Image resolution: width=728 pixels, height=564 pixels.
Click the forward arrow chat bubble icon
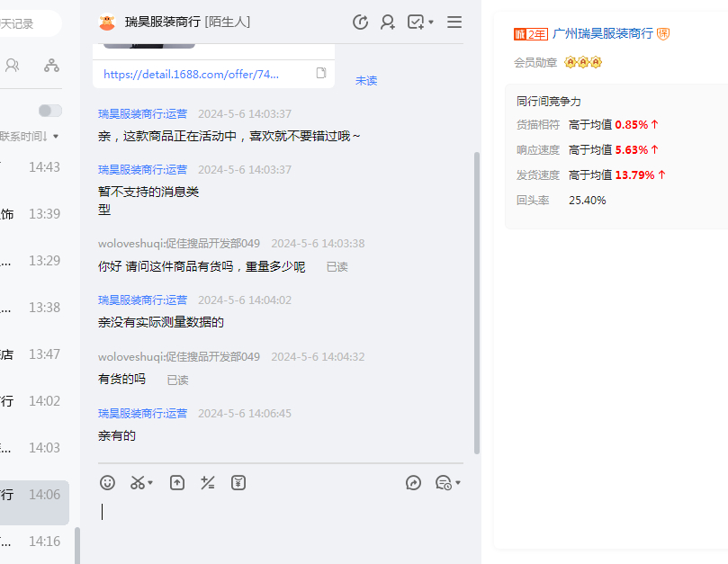coord(414,483)
